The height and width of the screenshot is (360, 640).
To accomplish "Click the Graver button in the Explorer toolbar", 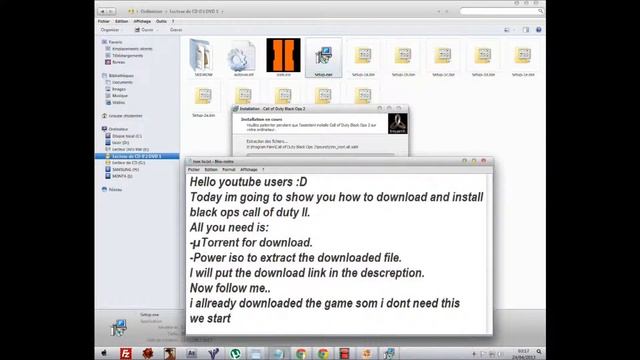I will coord(176,30).
